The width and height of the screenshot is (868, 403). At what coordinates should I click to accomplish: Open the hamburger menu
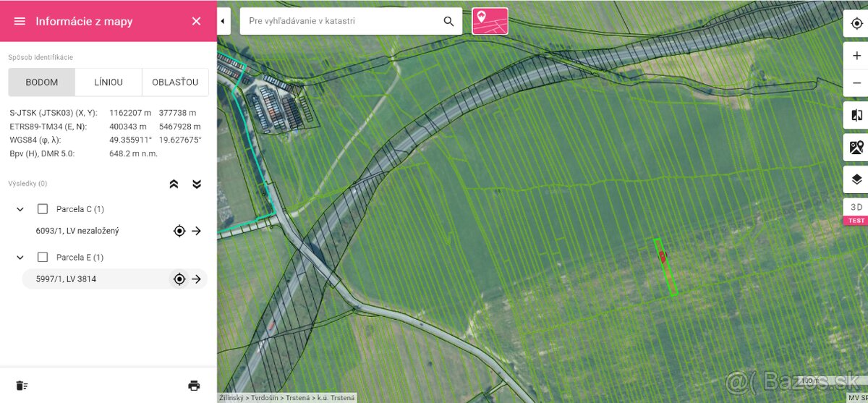pyautogui.click(x=20, y=21)
